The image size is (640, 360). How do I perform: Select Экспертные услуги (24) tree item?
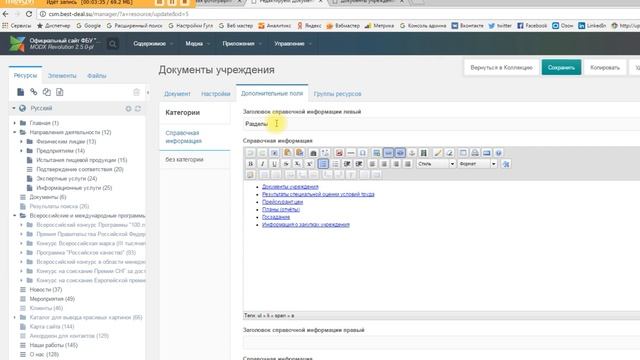pyautogui.click(x=67, y=178)
